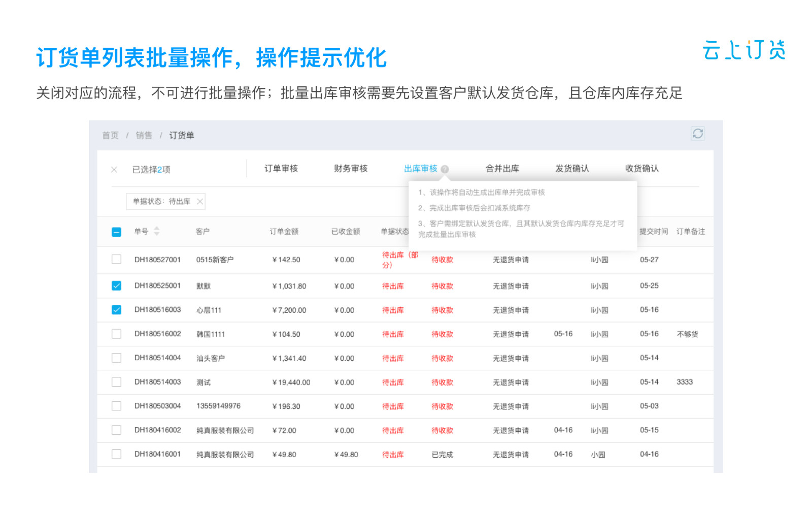
Task: Click the 已选择2项 selection count
Action: (151, 170)
